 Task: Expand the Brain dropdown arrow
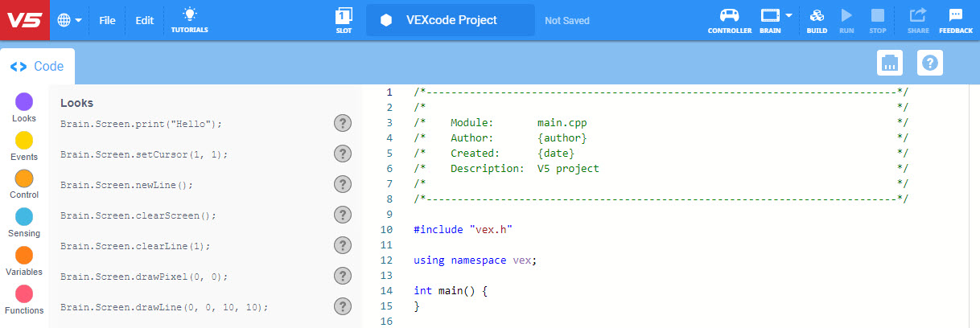789,15
